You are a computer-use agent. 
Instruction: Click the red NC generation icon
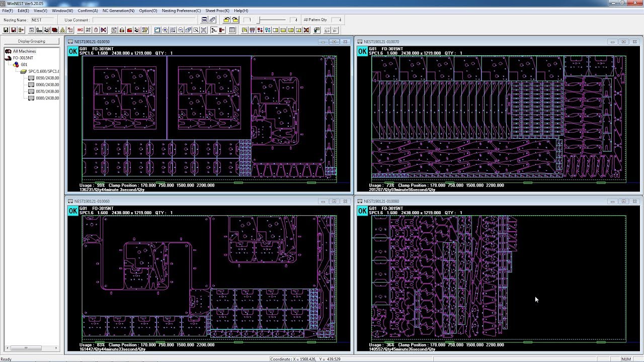coord(80,30)
